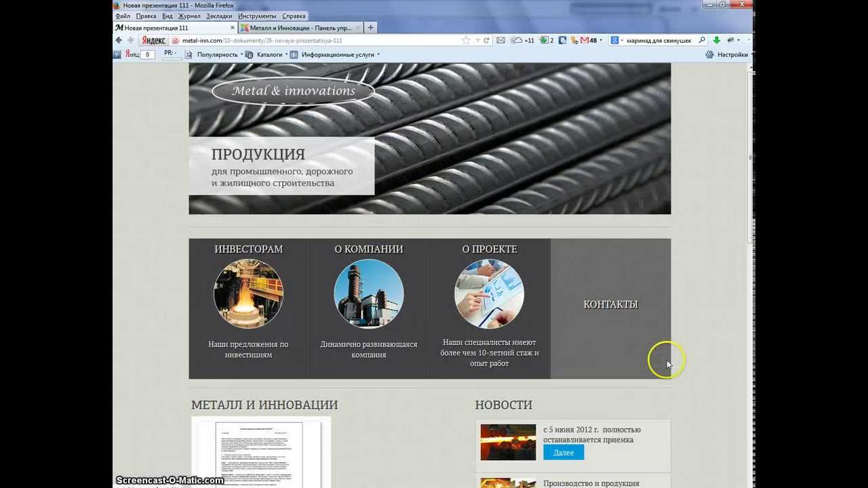Click the Далее button under news
The height and width of the screenshot is (488, 868).
point(564,453)
